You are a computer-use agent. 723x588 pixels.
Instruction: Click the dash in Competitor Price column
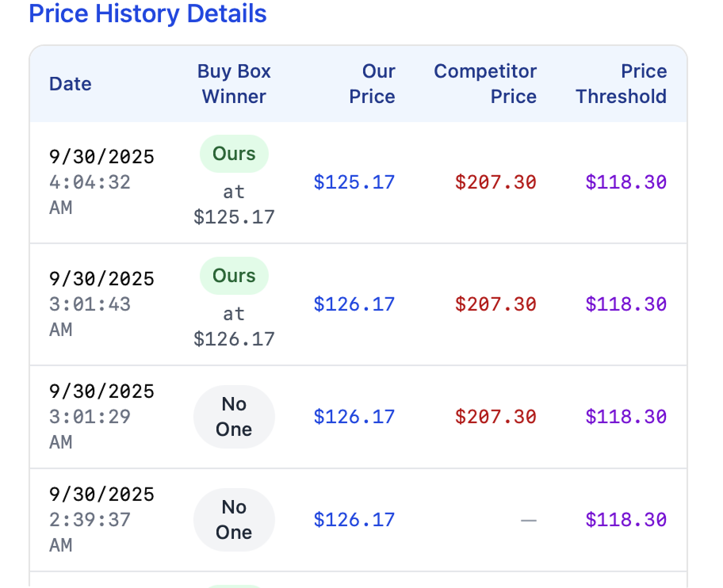(529, 519)
